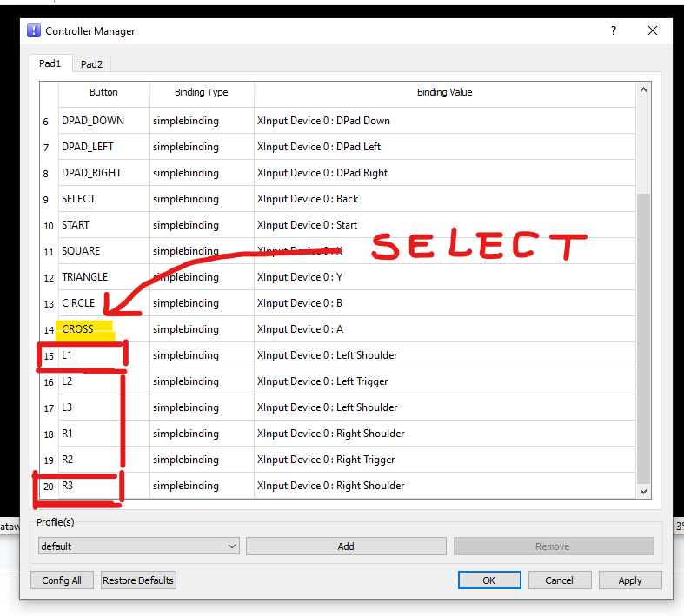Apply the controller settings

click(x=630, y=580)
